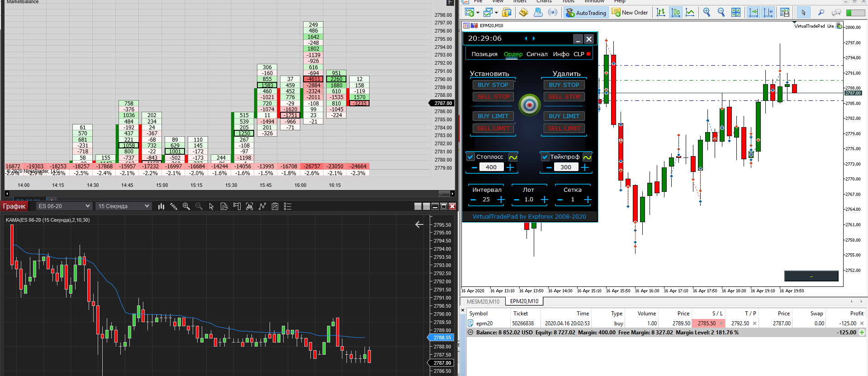Open the 15 Секунда interval dropdown
The width and height of the screenshot is (868, 376).
coord(123,206)
